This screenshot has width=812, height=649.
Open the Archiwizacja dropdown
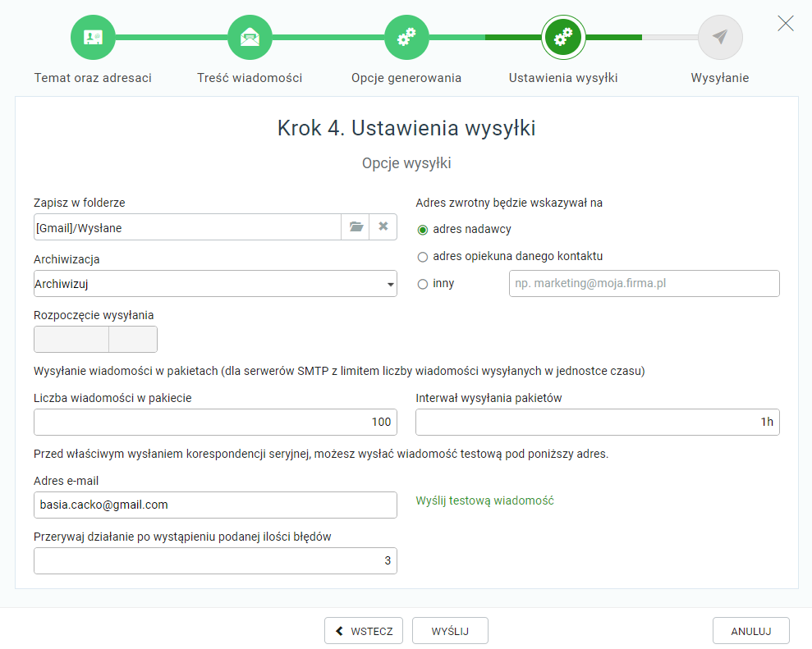click(x=215, y=284)
